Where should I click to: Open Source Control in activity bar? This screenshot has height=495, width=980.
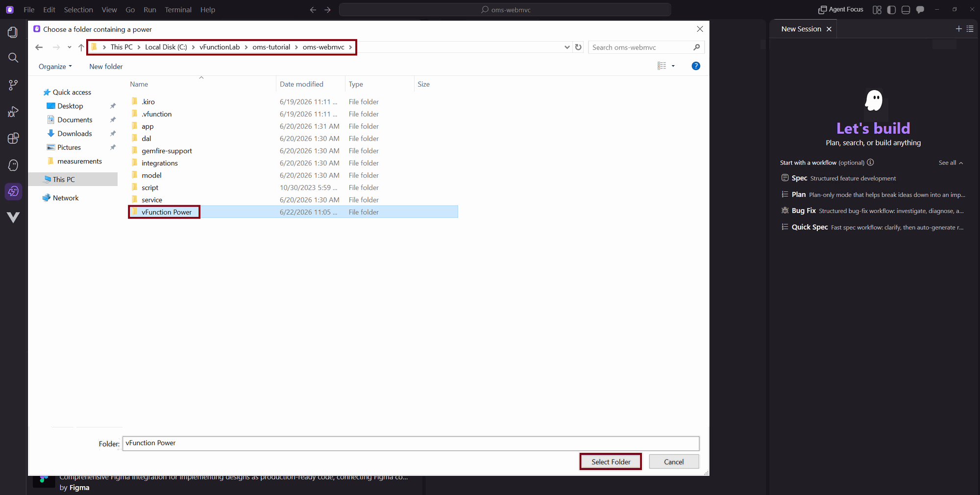[13, 85]
